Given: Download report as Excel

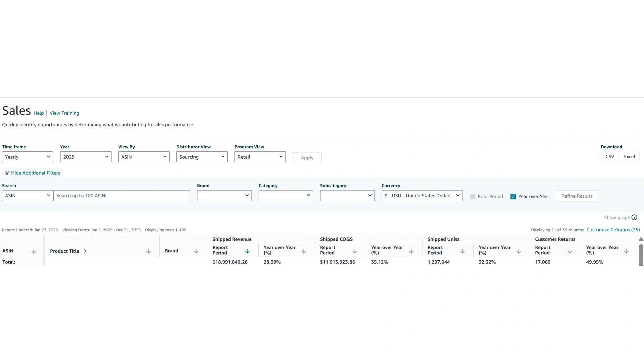Looking at the screenshot, I should (629, 157).
